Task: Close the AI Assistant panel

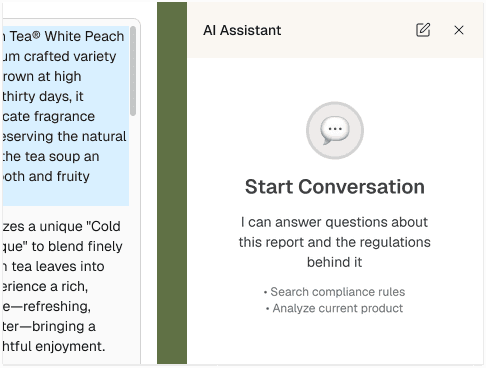Action: tap(459, 30)
